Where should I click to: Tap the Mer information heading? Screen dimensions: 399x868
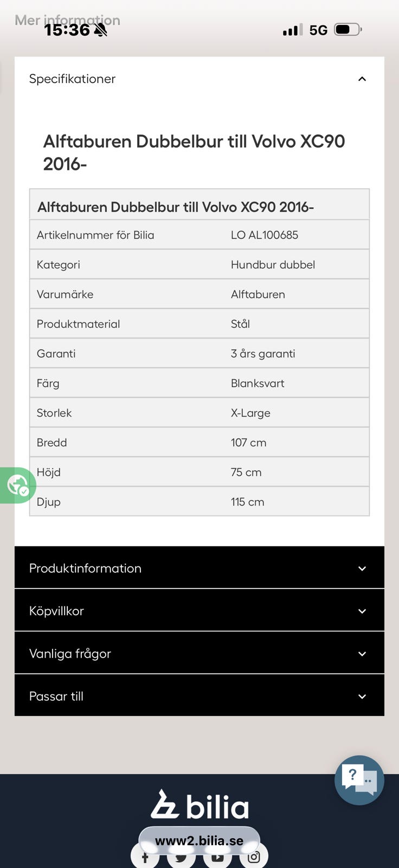coord(67,20)
